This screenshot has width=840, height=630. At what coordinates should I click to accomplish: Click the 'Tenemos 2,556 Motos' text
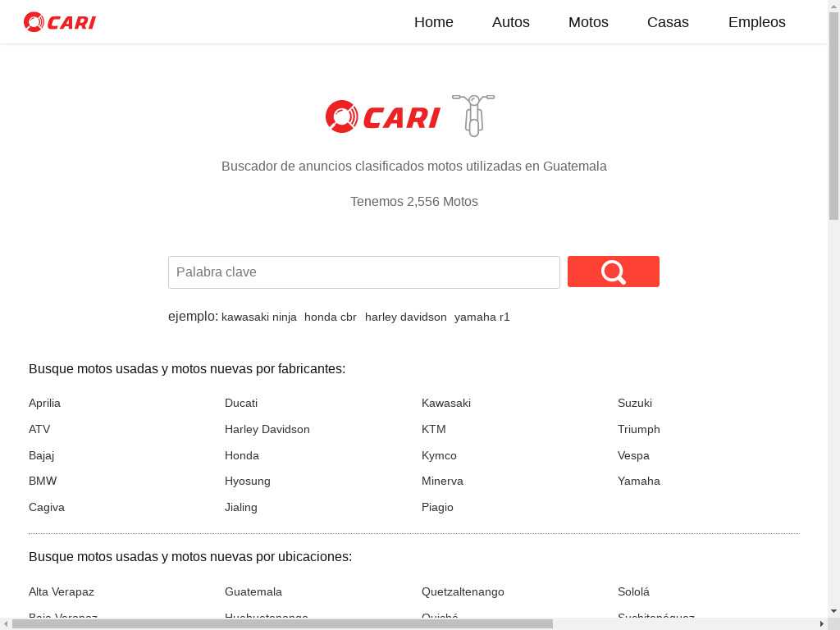[x=414, y=202]
